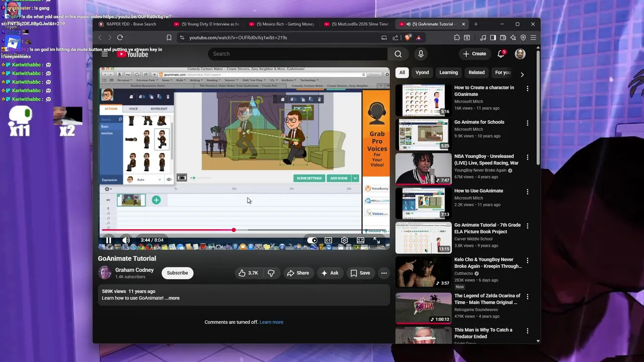Click the Ask button under the video
644x362 pixels.
[330, 273]
